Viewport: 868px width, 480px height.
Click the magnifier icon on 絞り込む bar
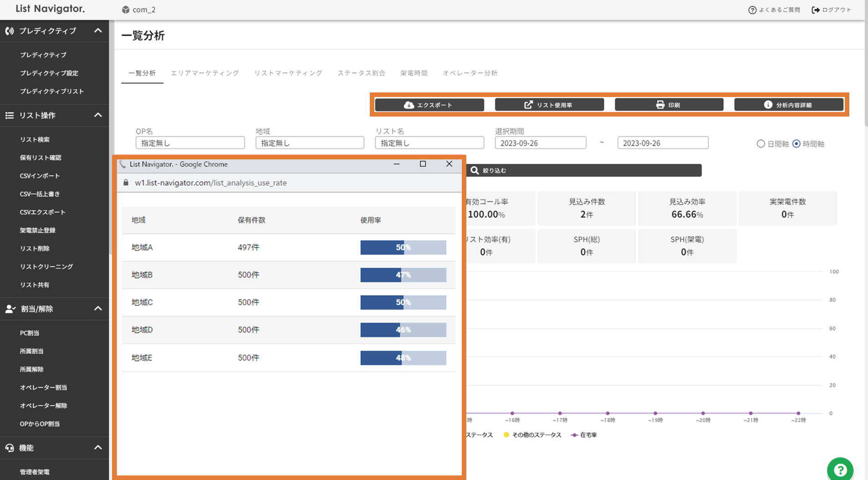(475, 170)
